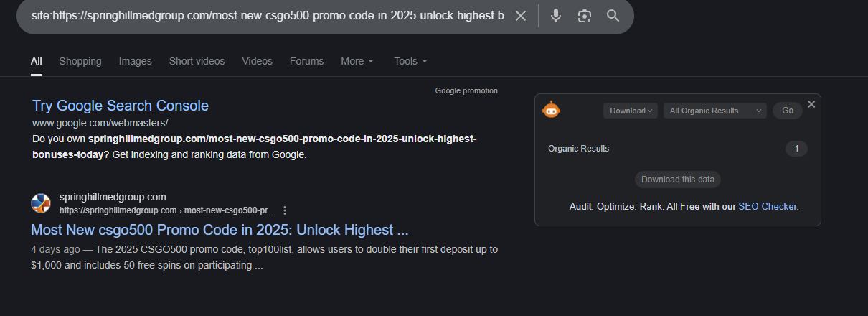Expand the More search filters menu
868x316 pixels.
pos(357,61)
